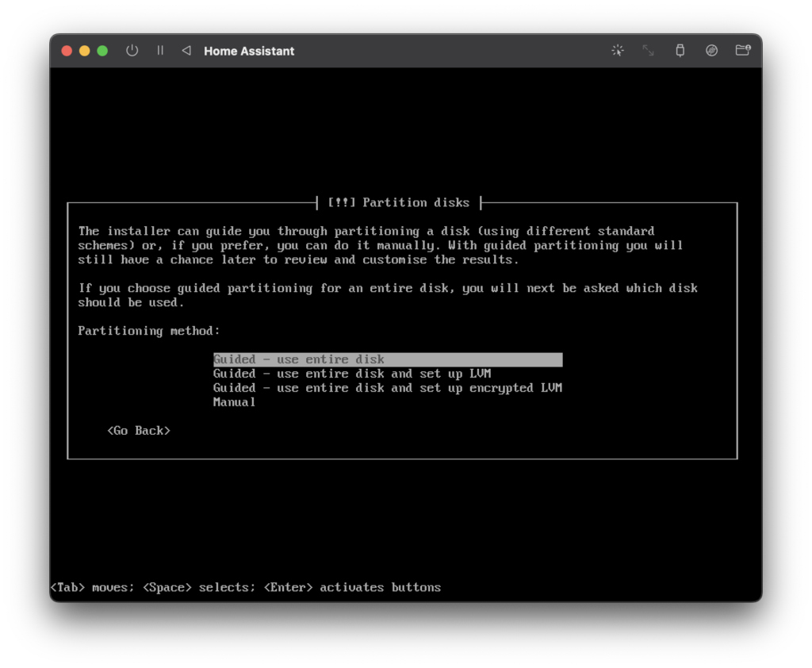The image size is (812, 668).
Task: Select 'Guided - use entire disk and set up LVM'
Action: [x=352, y=374]
